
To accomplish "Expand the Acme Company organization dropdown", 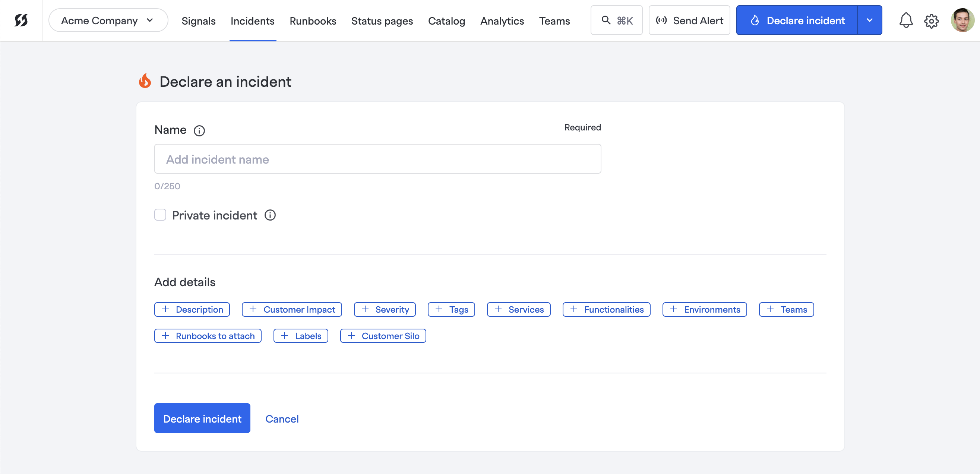I will tap(108, 20).
